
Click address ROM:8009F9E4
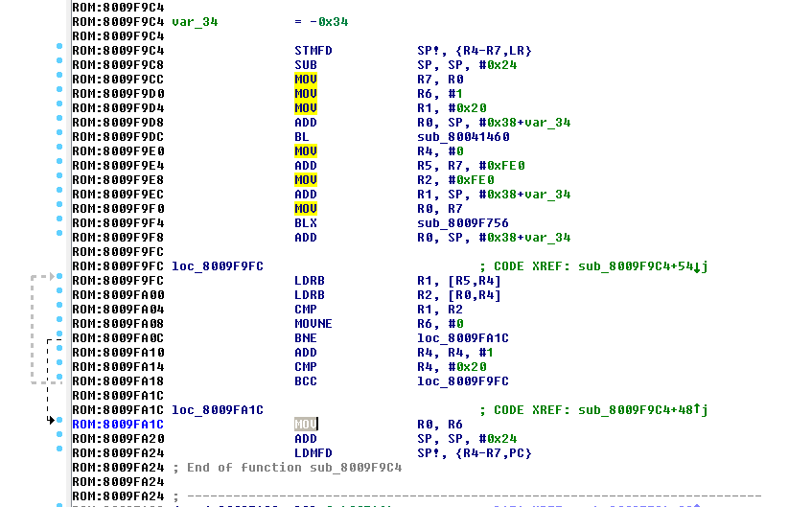pos(118,166)
